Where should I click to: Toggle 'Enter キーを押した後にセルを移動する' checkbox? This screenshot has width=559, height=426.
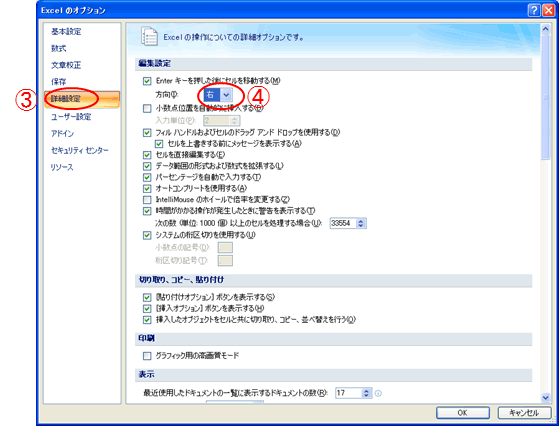[x=147, y=81]
